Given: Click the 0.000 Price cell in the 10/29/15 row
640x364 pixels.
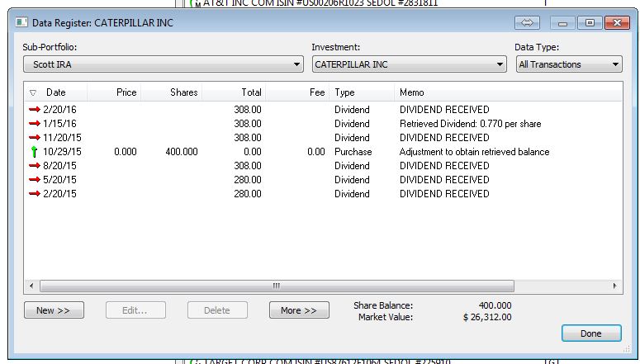Looking at the screenshot, I should click(126, 152).
